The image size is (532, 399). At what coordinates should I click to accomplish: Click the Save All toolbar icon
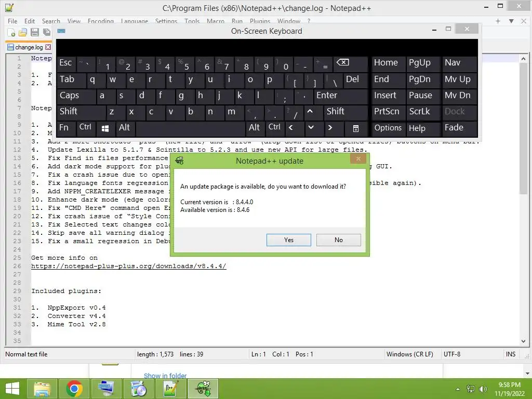(46, 32)
